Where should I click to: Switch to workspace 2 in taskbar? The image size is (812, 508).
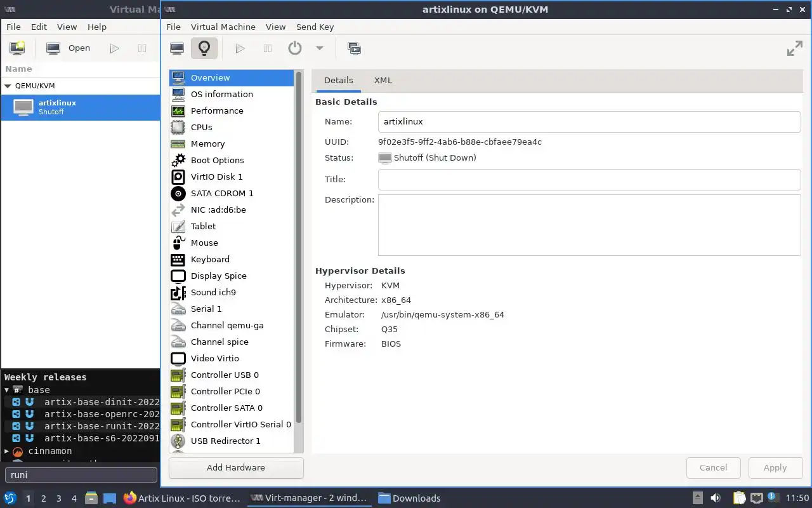pos(44,498)
